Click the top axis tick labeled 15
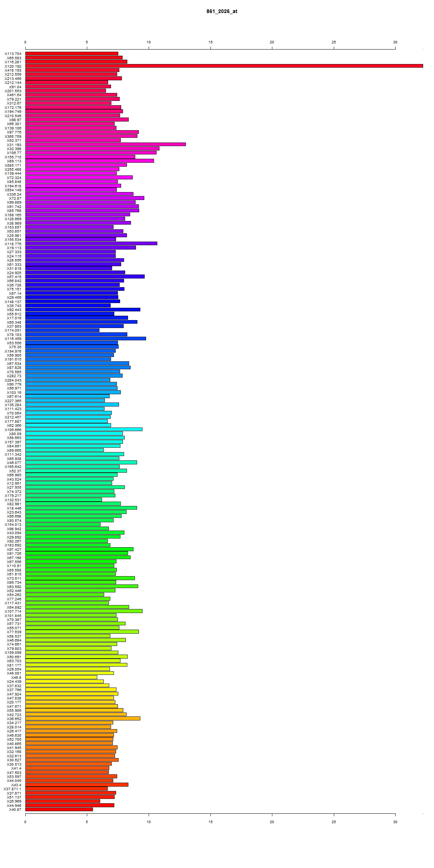Screen dimensions: 434x868 point(210,42)
